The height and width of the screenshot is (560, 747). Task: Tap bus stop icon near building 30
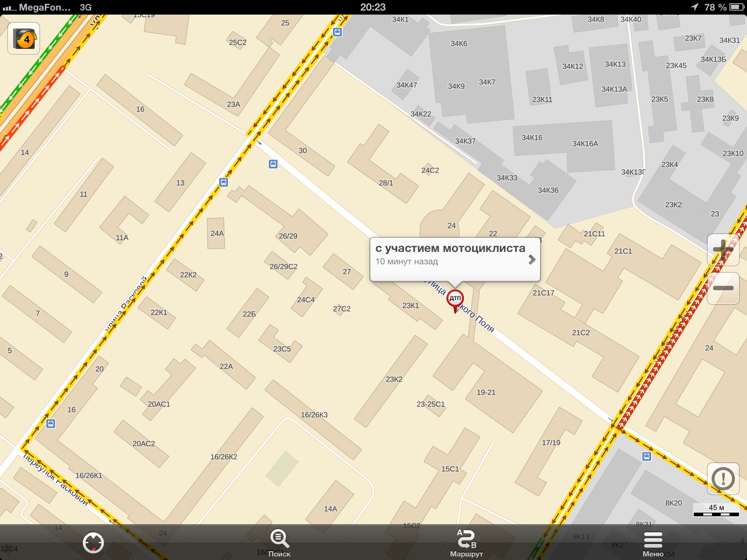(x=273, y=164)
